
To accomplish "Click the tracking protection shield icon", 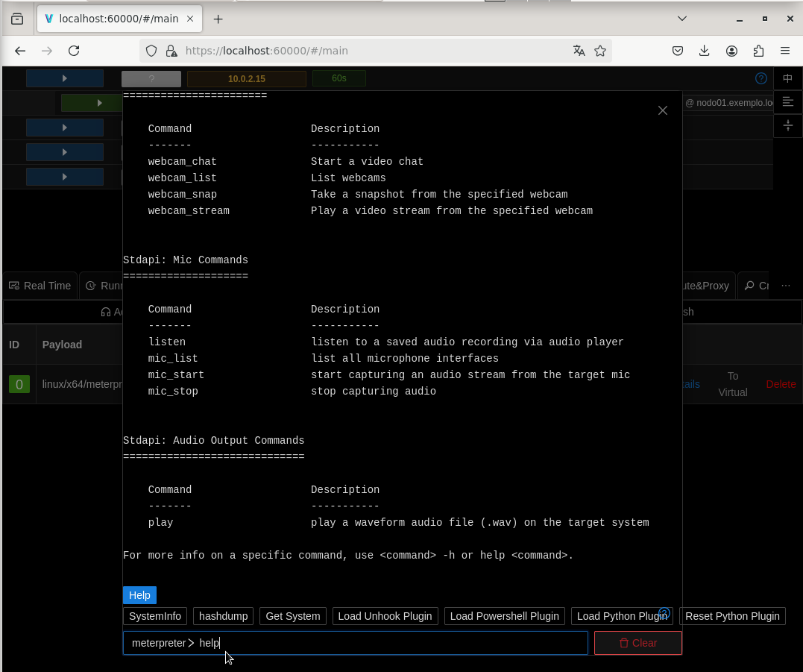I will click(151, 51).
